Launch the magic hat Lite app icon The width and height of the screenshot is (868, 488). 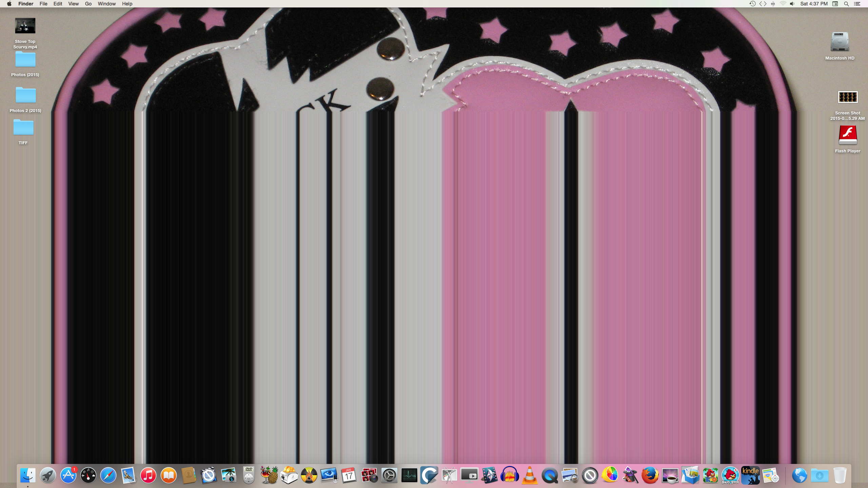pyautogui.click(x=631, y=475)
